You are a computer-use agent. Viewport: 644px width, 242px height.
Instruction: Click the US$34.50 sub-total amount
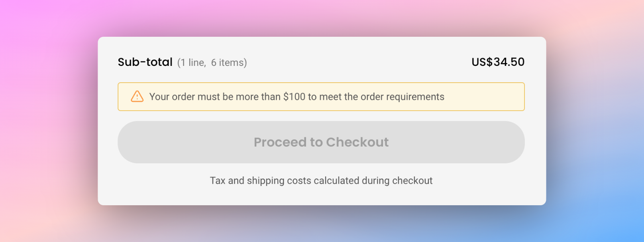point(498,62)
